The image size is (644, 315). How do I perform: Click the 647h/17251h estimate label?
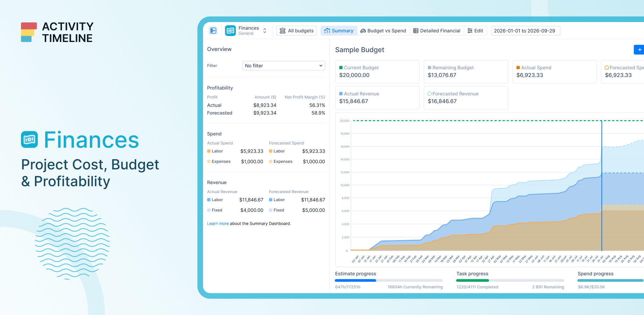click(348, 287)
